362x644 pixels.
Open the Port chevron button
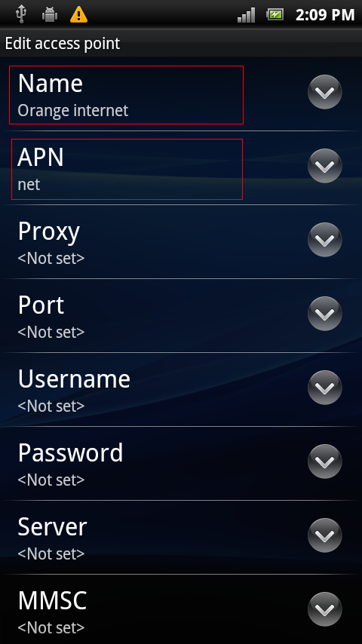[324, 314]
